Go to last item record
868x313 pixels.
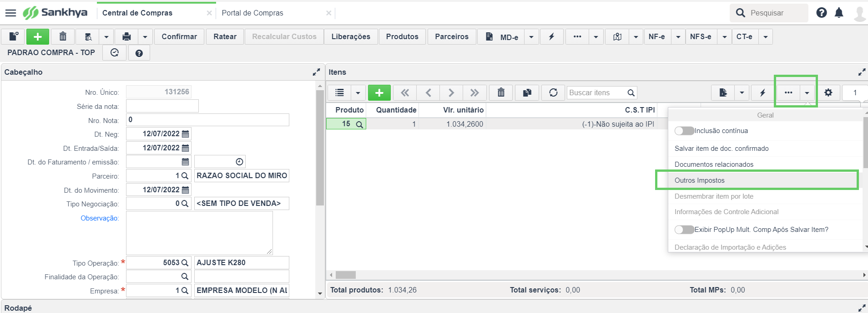coord(474,92)
